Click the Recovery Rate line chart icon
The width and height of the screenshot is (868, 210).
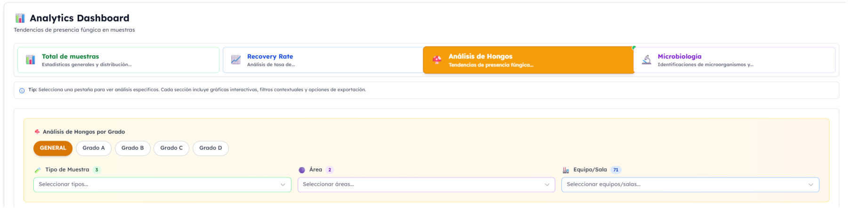[x=236, y=60]
